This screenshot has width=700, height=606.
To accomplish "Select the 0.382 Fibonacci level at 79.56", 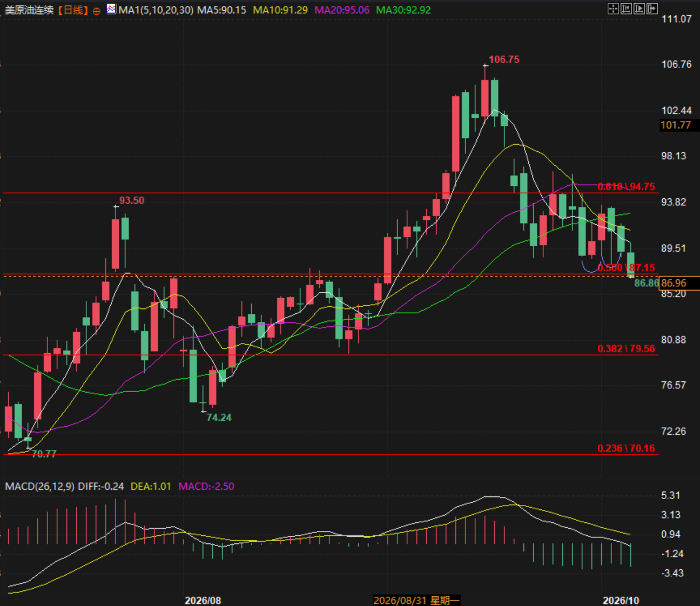I will point(626,348).
